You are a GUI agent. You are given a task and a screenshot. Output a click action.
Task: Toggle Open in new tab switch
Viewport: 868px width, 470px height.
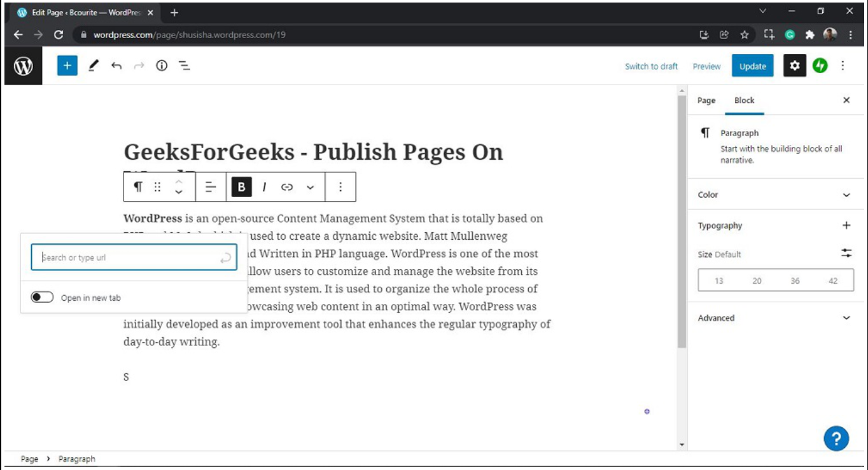tap(42, 298)
